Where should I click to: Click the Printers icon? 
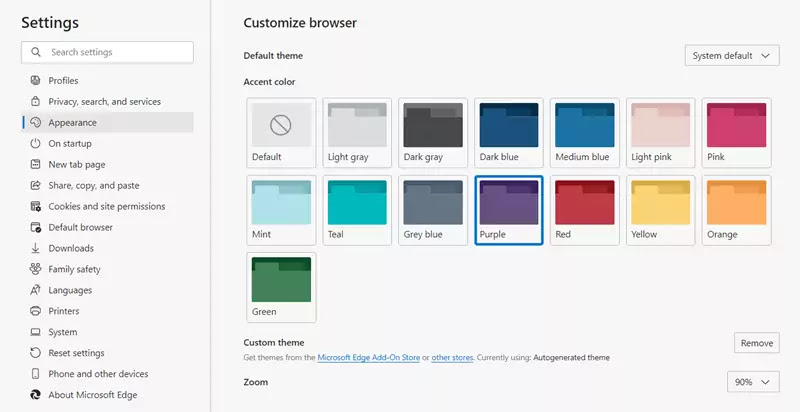(x=35, y=311)
